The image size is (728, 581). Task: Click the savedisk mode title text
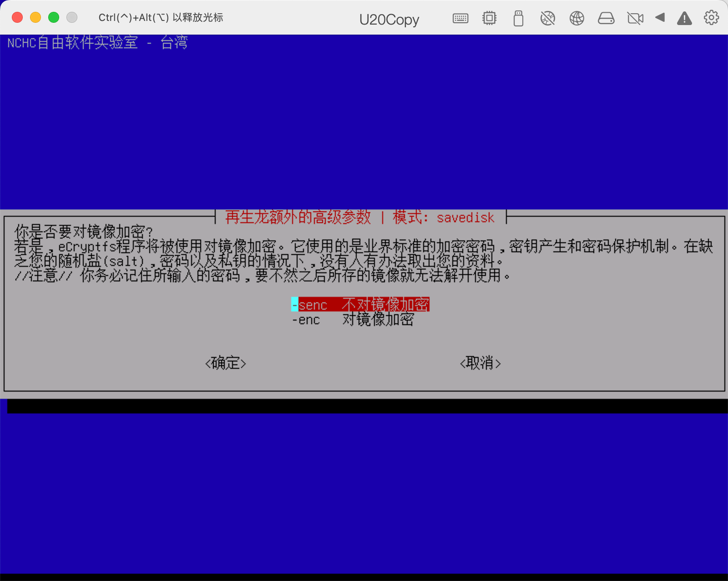(465, 218)
